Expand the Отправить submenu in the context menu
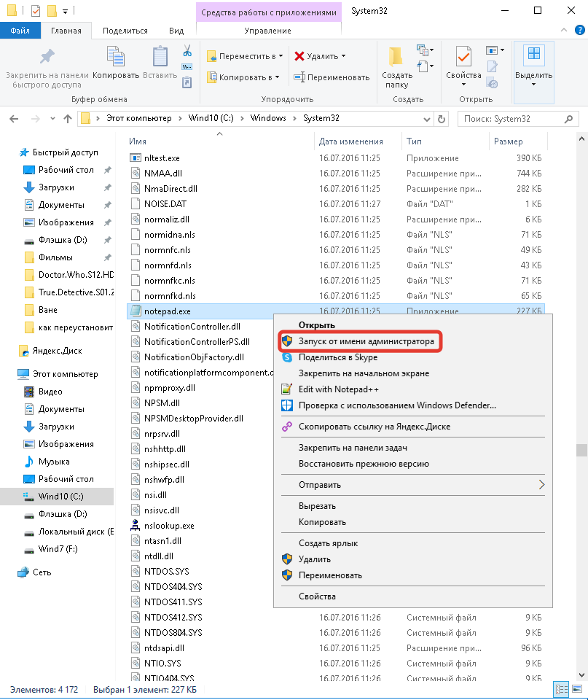 [541, 484]
